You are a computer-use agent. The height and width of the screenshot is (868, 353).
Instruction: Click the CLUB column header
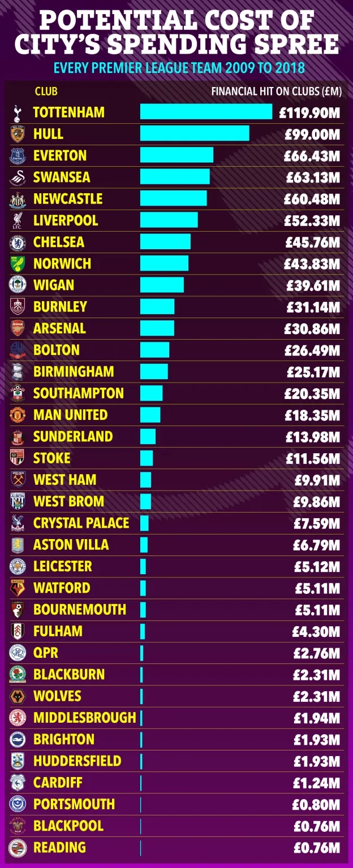pos(46,91)
